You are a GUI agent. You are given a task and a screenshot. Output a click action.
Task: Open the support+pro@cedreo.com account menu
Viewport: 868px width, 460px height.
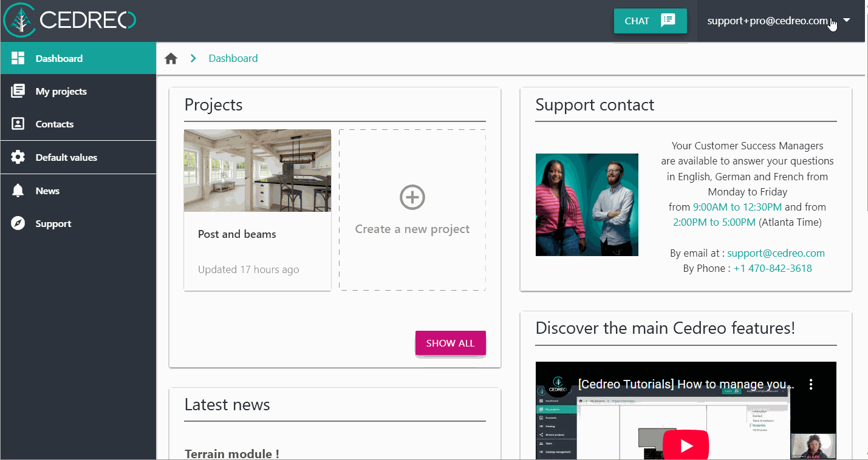tap(767, 21)
